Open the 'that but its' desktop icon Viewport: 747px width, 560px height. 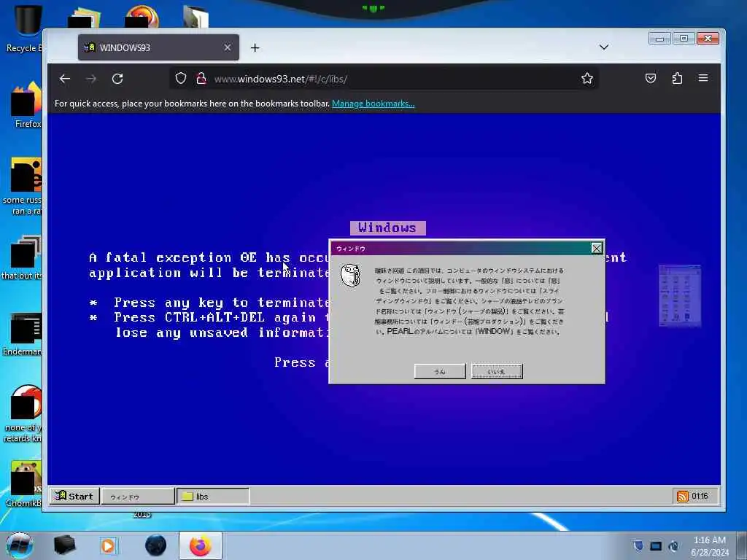pyautogui.click(x=23, y=257)
